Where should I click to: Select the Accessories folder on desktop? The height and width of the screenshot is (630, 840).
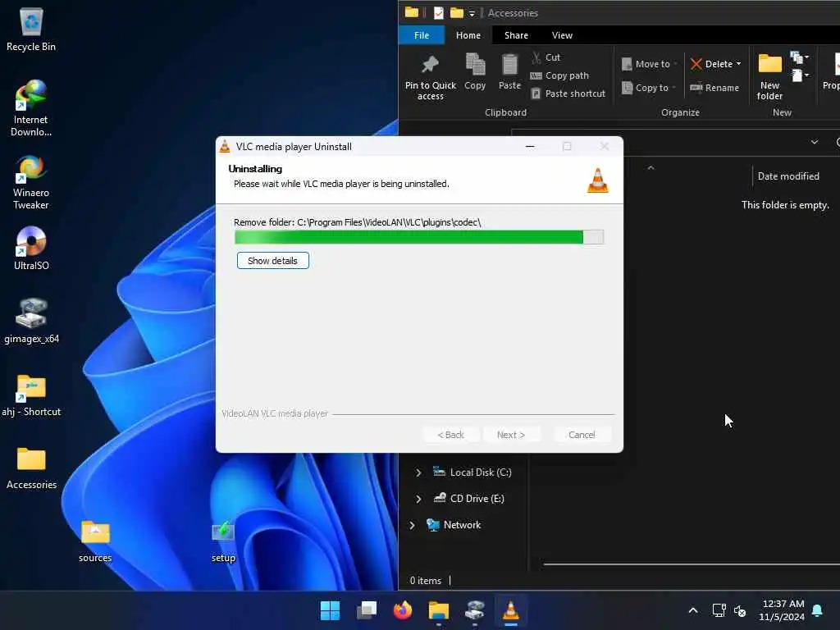31,468
